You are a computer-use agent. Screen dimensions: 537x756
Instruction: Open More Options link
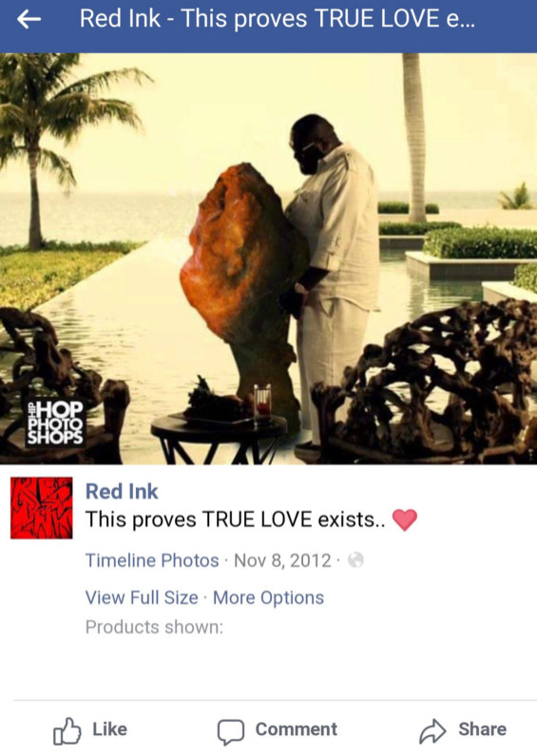268,597
